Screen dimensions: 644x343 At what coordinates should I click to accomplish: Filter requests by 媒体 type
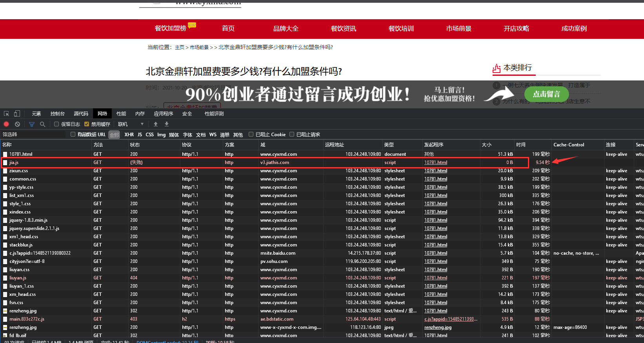tap(174, 135)
